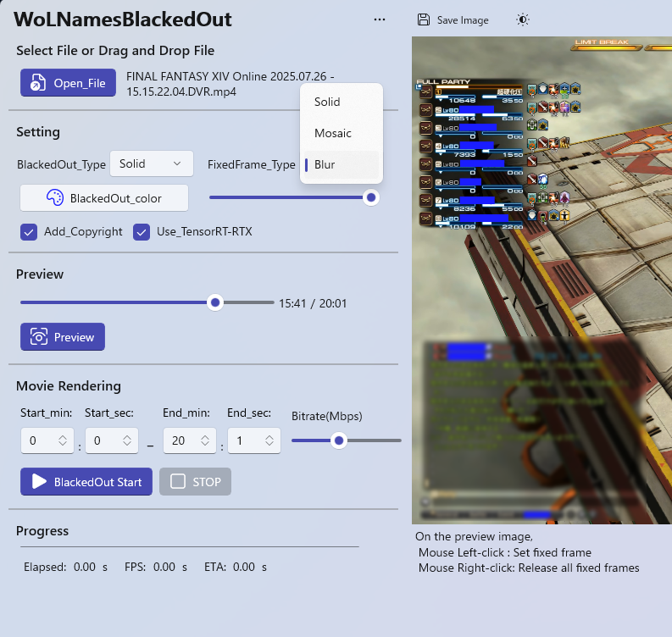This screenshot has height=637, width=672.
Task: Open the BlackedOut_color palette picker
Action: pyautogui.click(x=103, y=197)
